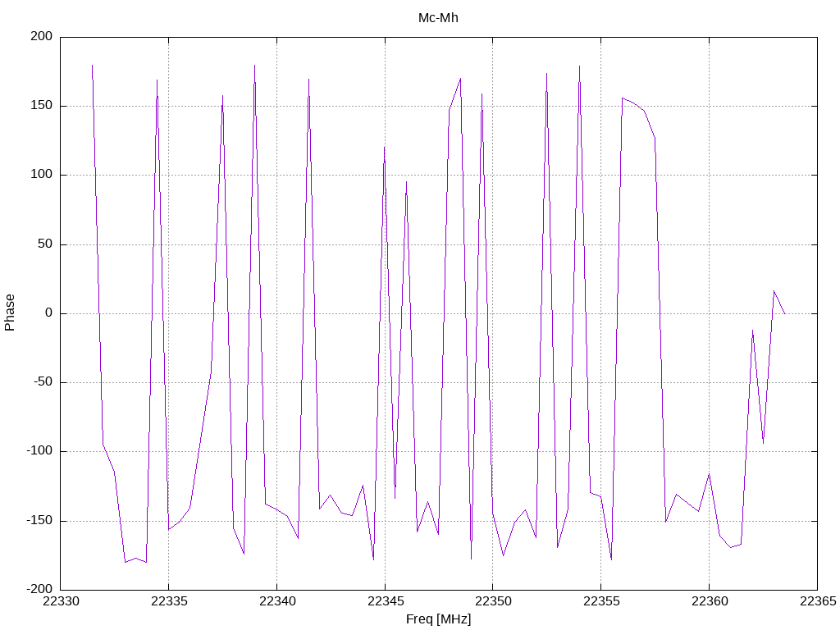Click the x-axis tick label 22365
Viewport: 840px width, 630px height.
pos(818,601)
